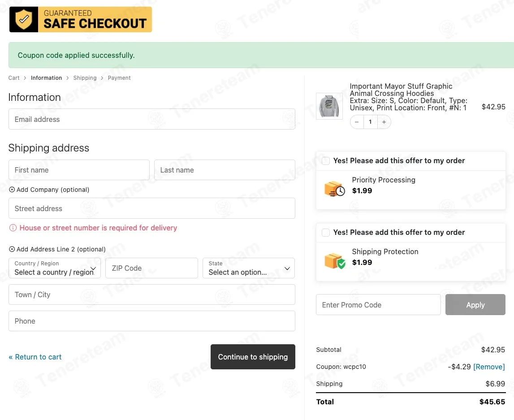Click the red warning info icon
This screenshot has height=420, width=514.
pyautogui.click(x=13, y=228)
